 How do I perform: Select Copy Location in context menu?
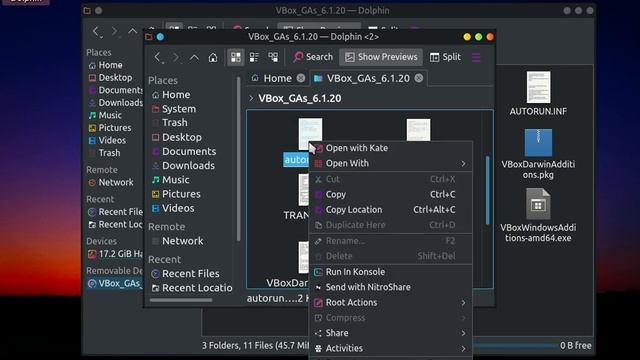coord(391,209)
